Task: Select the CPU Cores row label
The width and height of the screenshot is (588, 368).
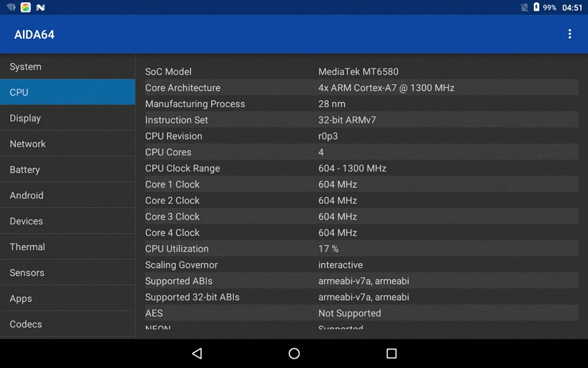Action: pyautogui.click(x=168, y=152)
